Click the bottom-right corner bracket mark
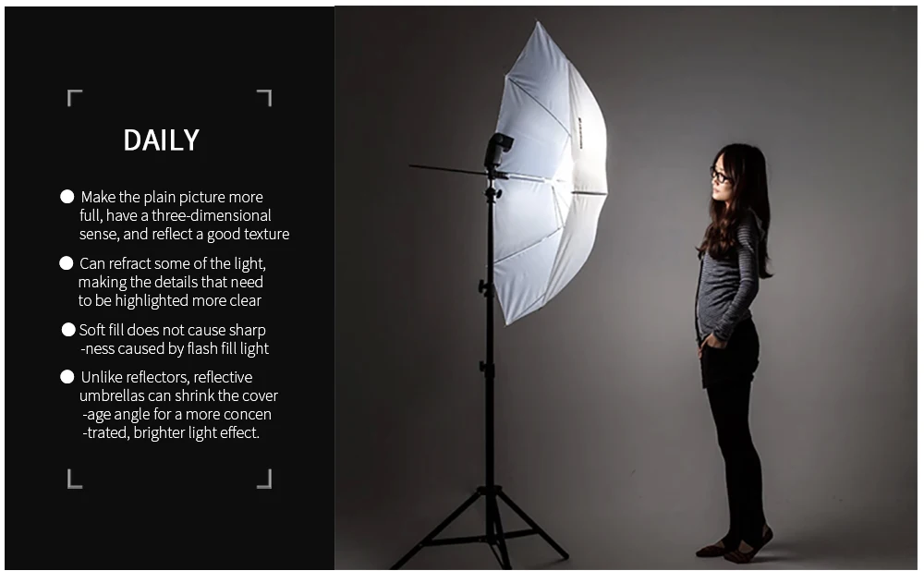 [x=264, y=480]
